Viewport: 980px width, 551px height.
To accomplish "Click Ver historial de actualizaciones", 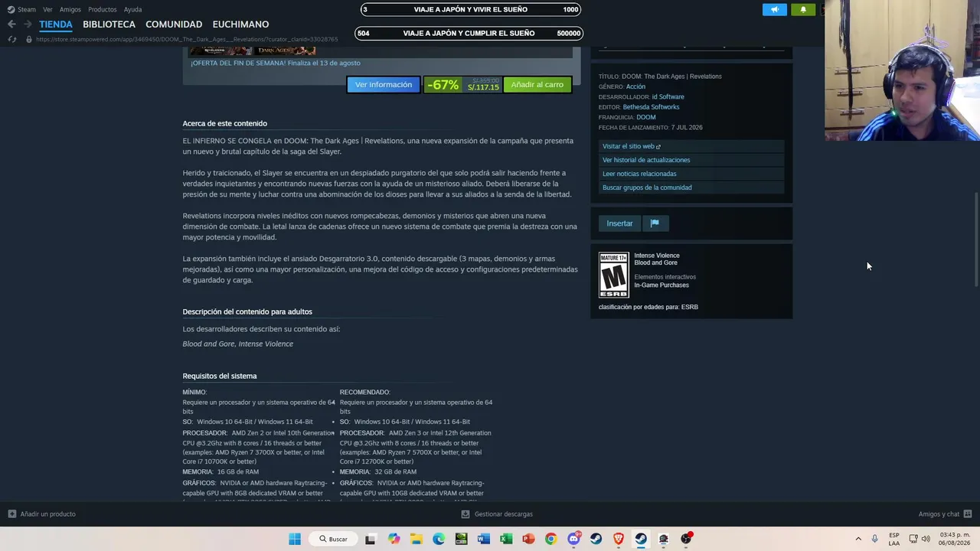I will pos(691,160).
